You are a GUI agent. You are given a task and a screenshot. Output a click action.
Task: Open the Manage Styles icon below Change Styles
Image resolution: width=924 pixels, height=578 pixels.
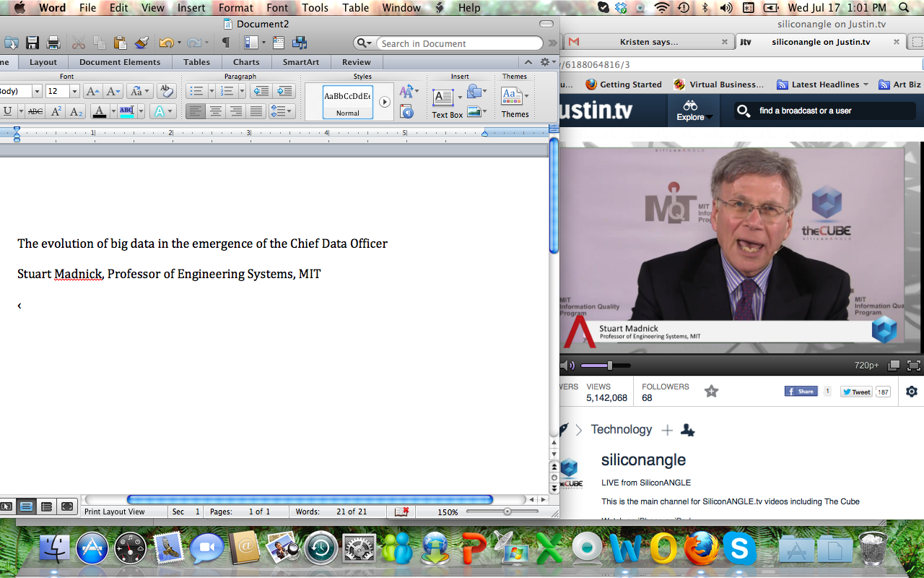(x=406, y=111)
